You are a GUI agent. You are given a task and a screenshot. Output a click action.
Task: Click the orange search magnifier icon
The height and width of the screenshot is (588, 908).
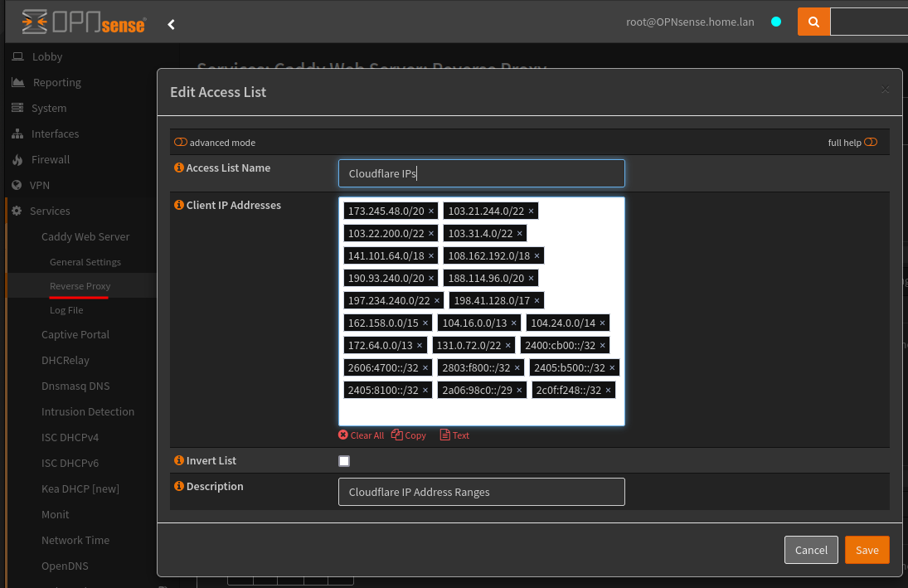coord(813,22)
